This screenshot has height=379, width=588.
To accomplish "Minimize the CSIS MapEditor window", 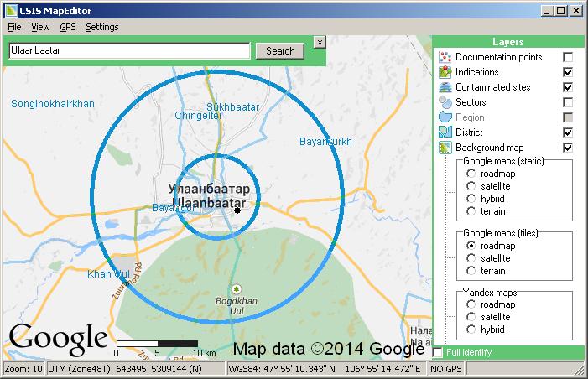I will click(x=547, y=11).
